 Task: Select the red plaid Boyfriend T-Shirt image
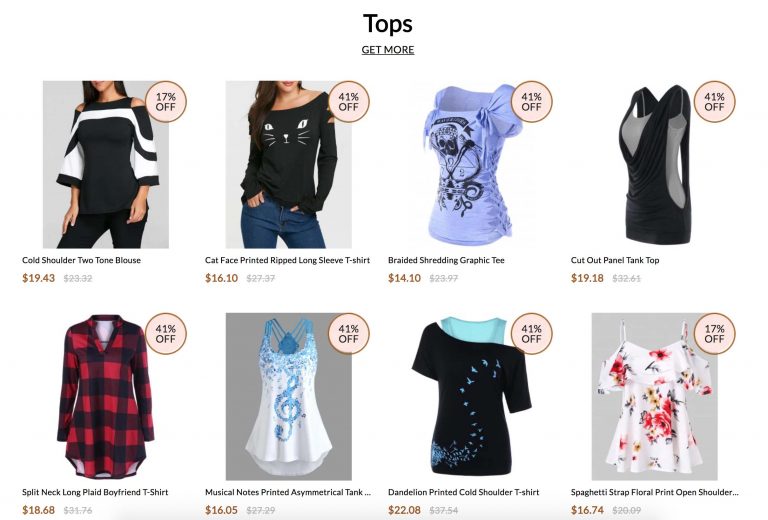click(x=106, y=397)
